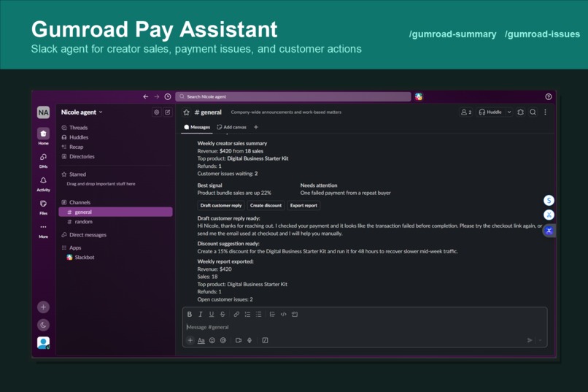Toggle the moon do-not-disturb icon

[x=43, y=325]
